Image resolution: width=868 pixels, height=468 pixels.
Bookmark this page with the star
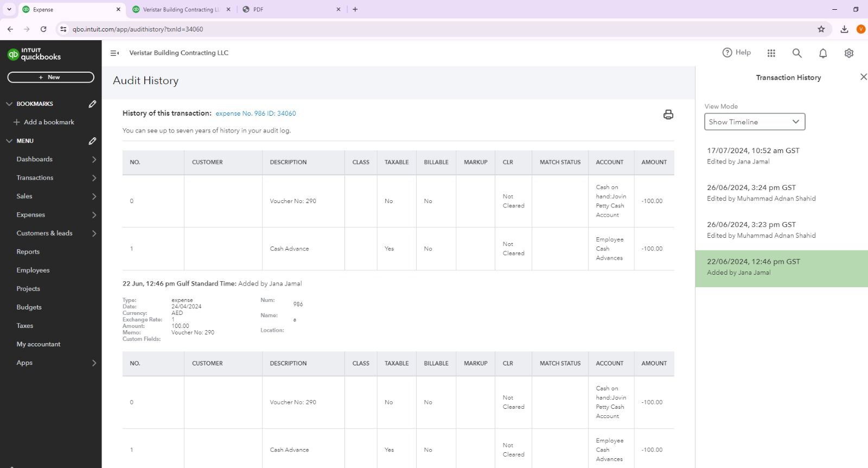click(x=821, y=29)
